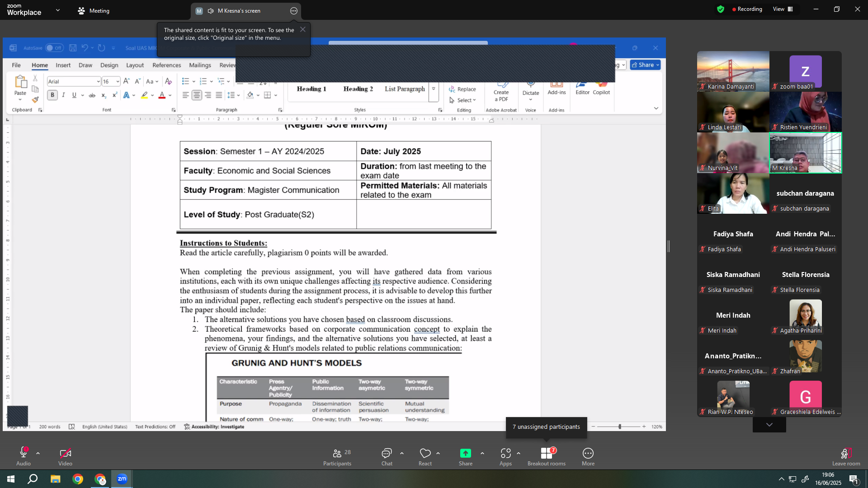Expand Zoom Workplace dropdown chevron
868x488 pixels.
[58, 10]
